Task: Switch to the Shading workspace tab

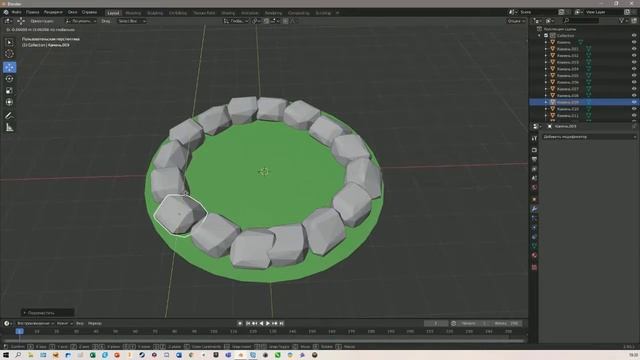Action: pos(228,13)
